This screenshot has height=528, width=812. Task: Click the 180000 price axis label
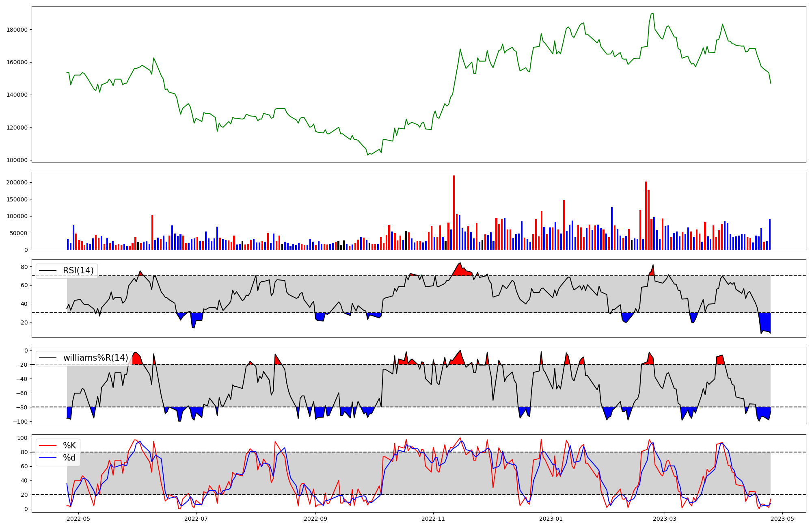[x=17, y=30]
